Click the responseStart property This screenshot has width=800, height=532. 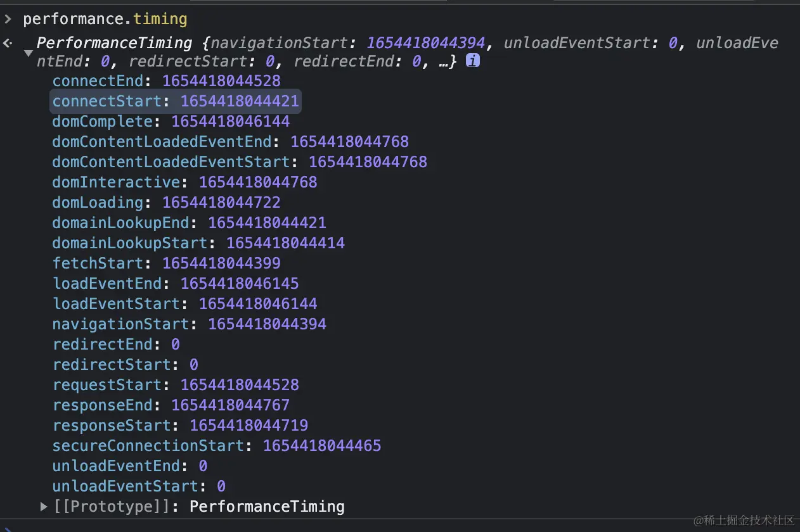(x=181, y=426)
